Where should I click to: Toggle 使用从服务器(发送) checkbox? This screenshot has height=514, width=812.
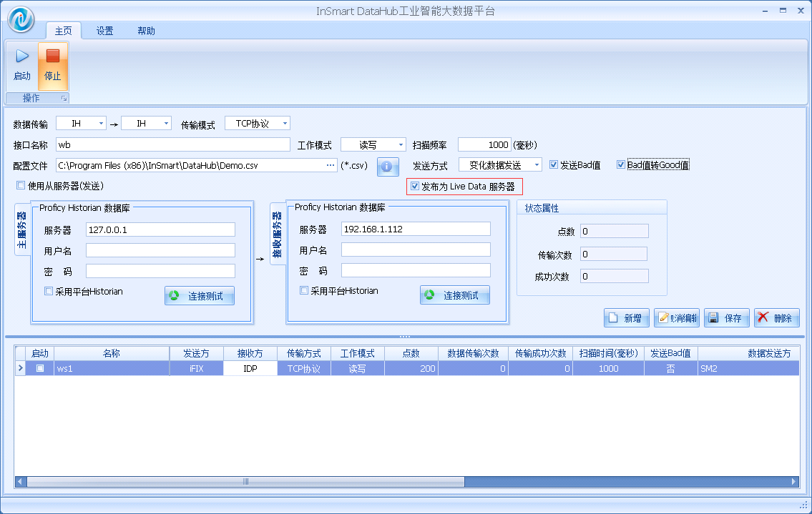[21, 185]
